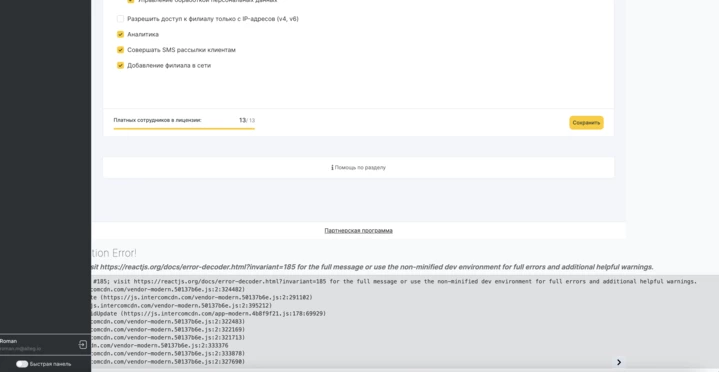719x372 pixels.
Task: Select the Roman user name in sidebar
Action: (8, 341)
